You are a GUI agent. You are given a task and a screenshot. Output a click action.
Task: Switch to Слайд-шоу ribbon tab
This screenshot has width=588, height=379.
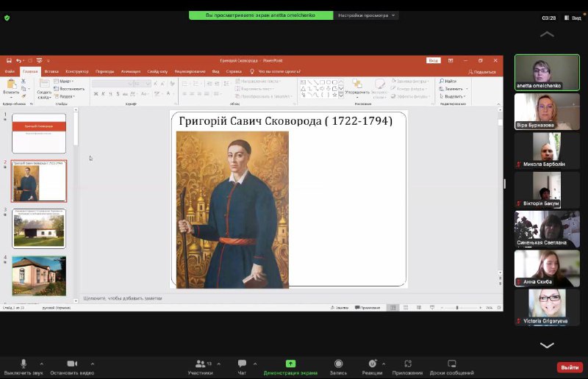click(157, 71)
